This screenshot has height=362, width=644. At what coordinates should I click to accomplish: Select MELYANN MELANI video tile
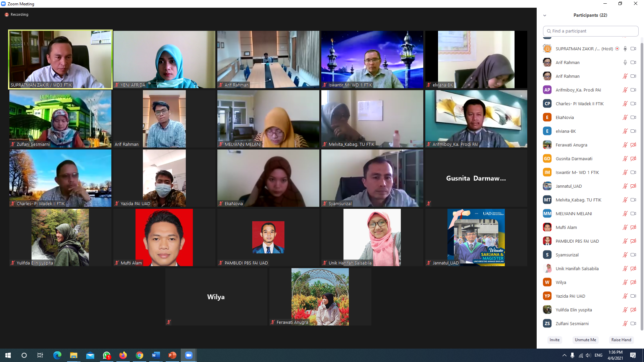(268, 119)
